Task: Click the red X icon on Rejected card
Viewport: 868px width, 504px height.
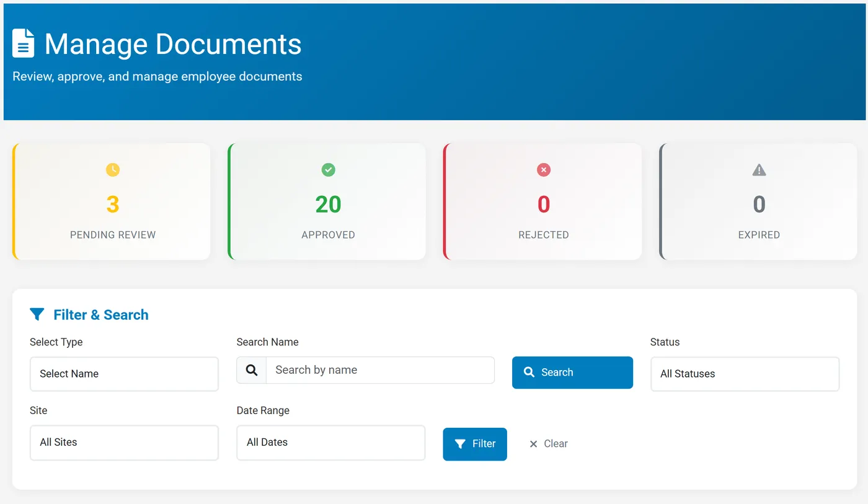Action: coord(544,170)
